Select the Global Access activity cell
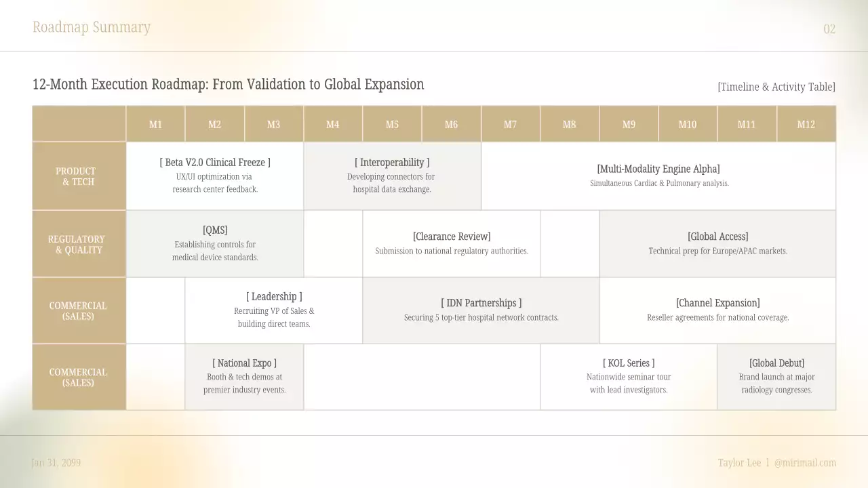Viewport: 868px width, 488px height. click(717, 243)
